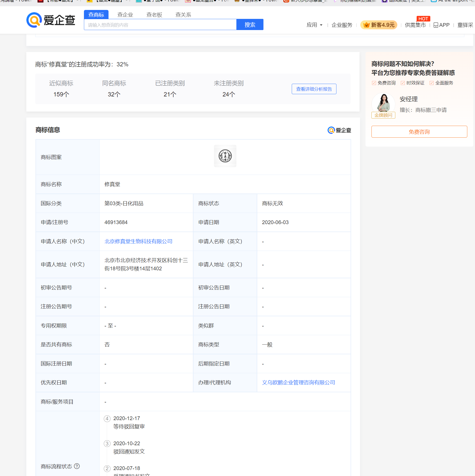Click step 4 circle in trademark timeline
The width and height of the screenshot is (475, 476).
[107, 419]
